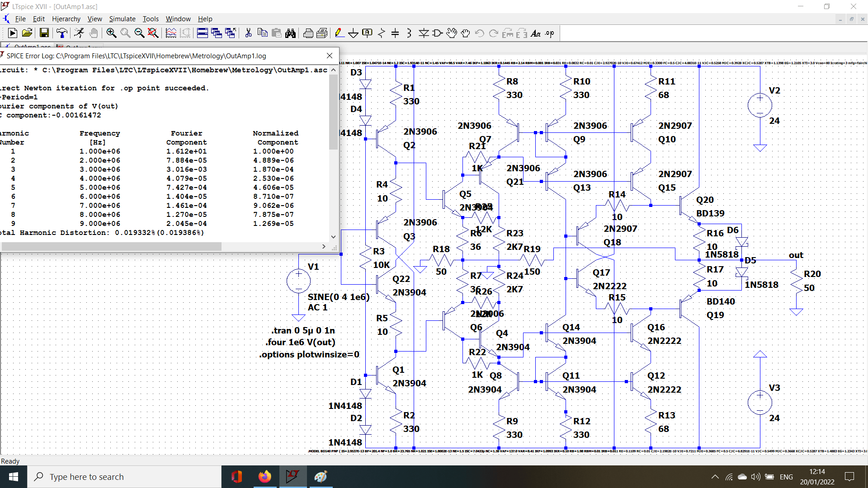Click the Undo arrow icon
This screenshot has height=488, width=868.
click(x=480, y=33)
